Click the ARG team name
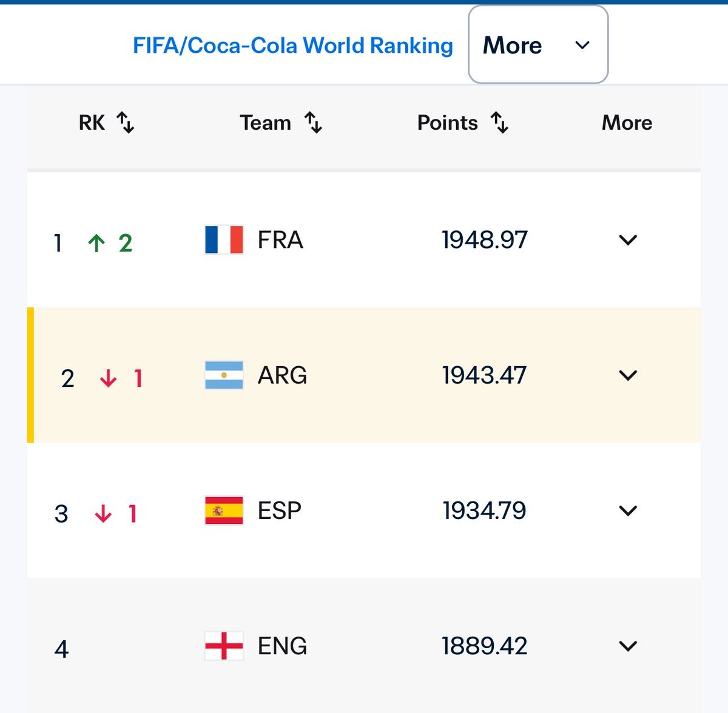 point(282,375)
